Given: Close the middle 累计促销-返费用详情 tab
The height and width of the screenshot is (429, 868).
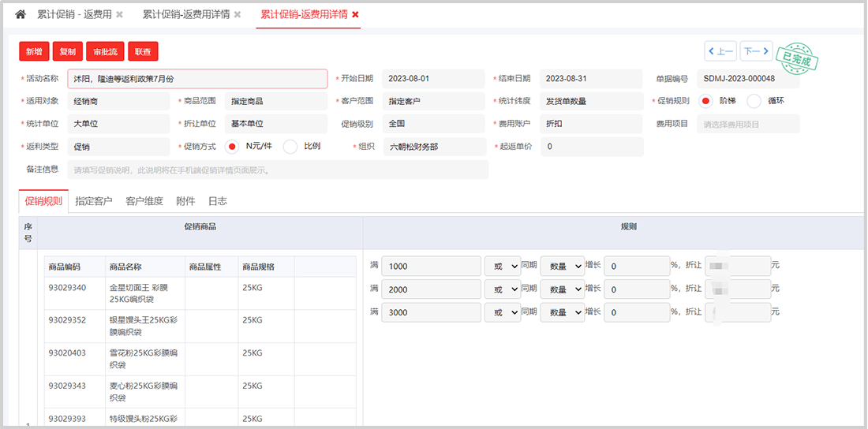Looking at the screenshot, I should (x=238, y=15).
